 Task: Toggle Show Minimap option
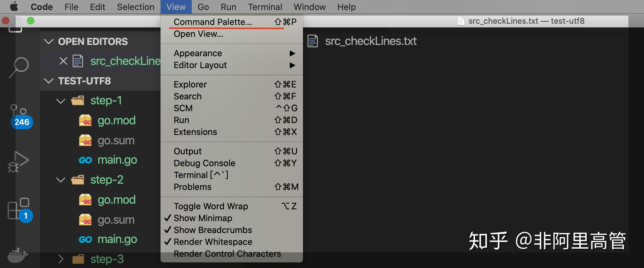click(x=203, y=218)
